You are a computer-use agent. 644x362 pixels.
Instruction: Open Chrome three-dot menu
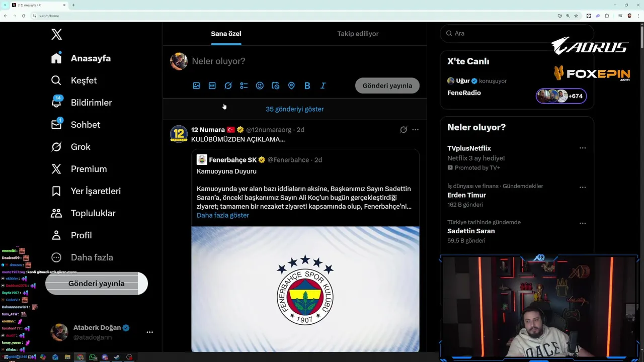pyautogui.click(x=638, y=16)
